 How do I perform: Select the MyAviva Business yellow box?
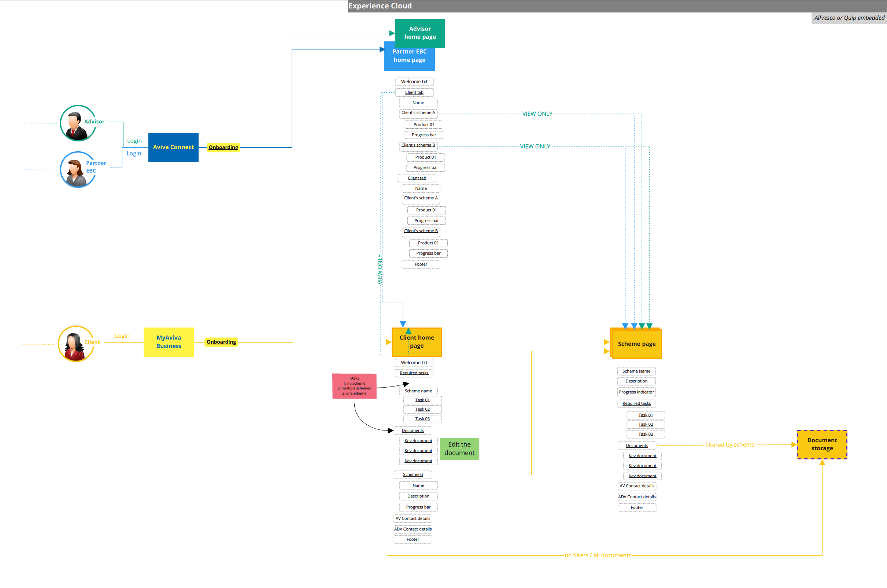(x=169, y=341)
